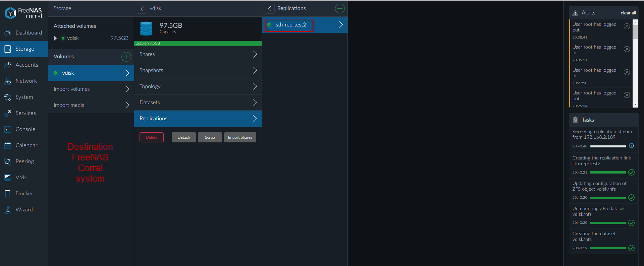
Task: Click the Network sidebar icon
Action: pyautogui.click(x=8, y=81)
